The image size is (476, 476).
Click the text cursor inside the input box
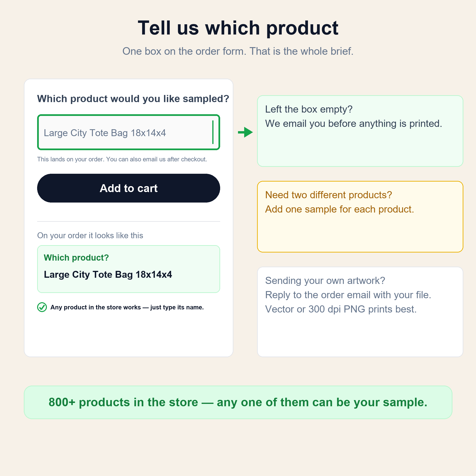(213, 132)
